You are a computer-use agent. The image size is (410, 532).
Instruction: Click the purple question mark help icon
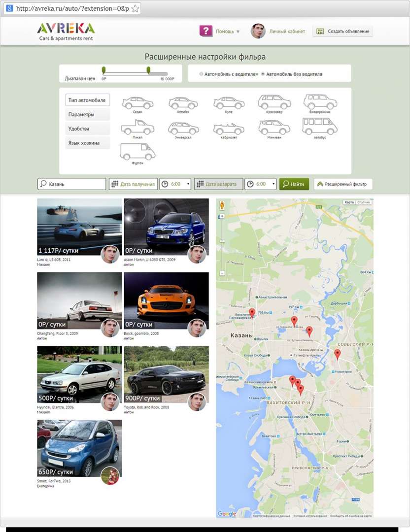pos(205,31)
